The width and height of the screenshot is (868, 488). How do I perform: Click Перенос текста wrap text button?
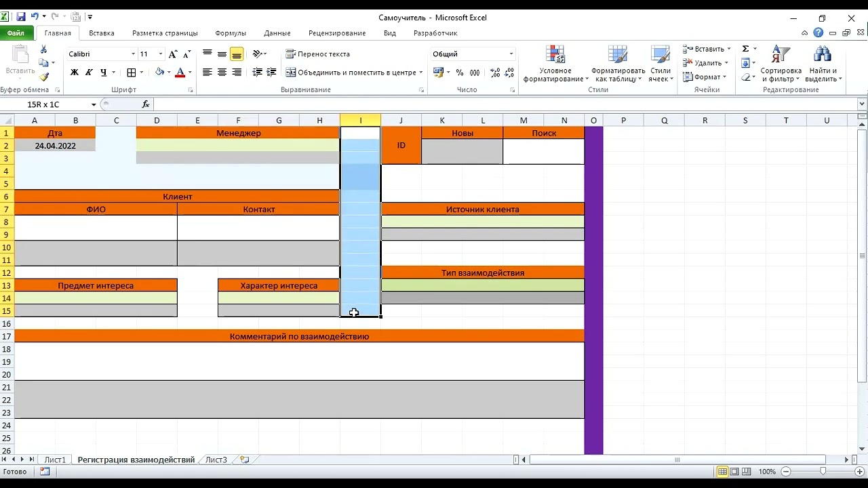318,54
